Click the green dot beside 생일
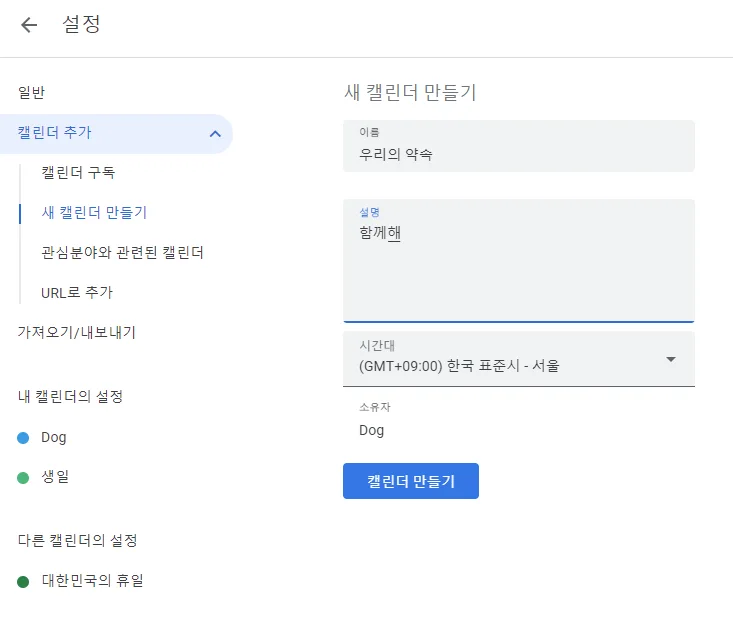 click(23, 478)
